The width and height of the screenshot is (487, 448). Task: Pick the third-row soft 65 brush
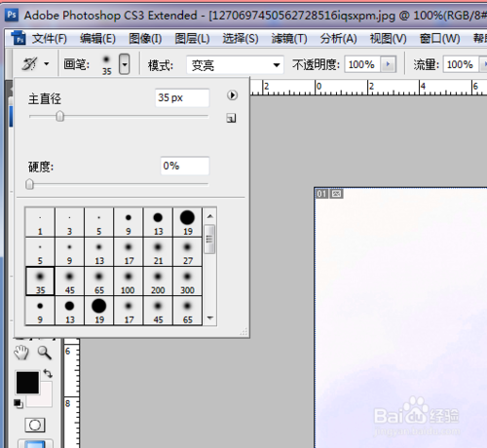pyautogui.click(x=99, y=281)
